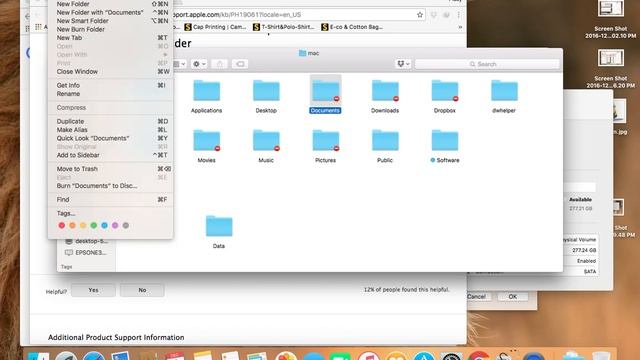Select the Screen Shot 6.20 PM desktop file
Screen dimensions: 640x360
point(611,69)
